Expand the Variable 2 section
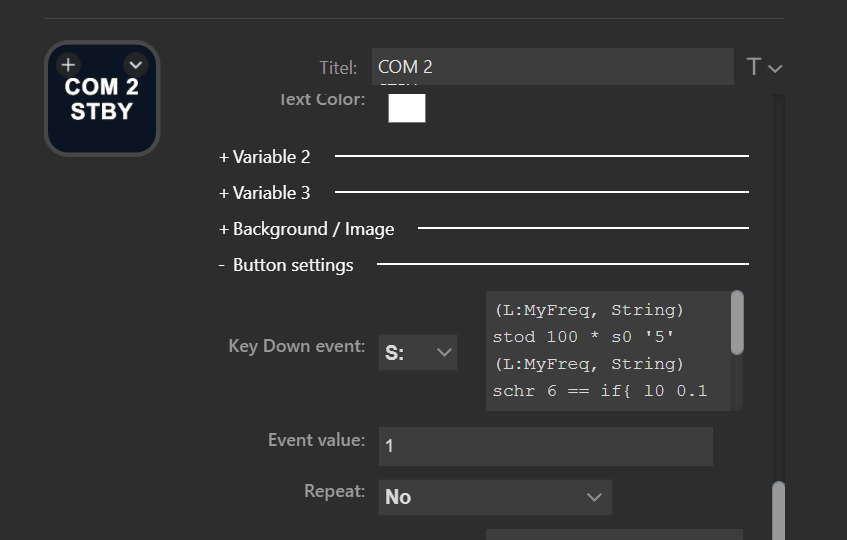 click(x=265, y=157)
